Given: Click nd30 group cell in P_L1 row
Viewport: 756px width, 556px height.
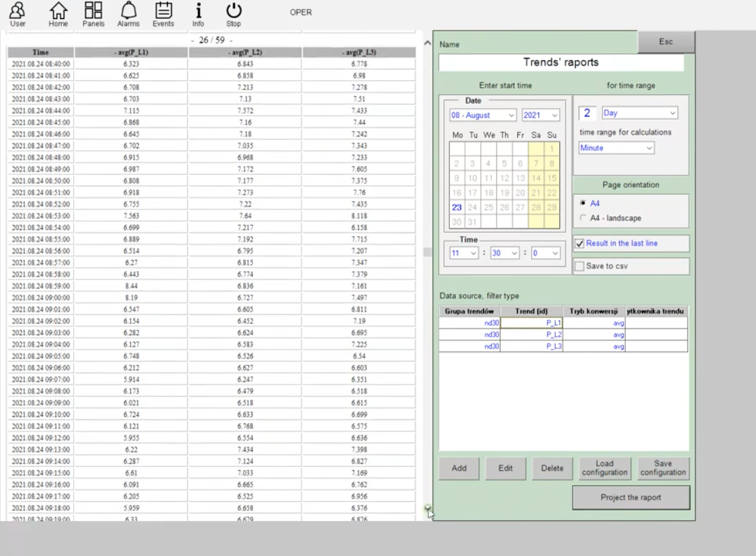Looking at the screenshot, I should coord(470,323).
